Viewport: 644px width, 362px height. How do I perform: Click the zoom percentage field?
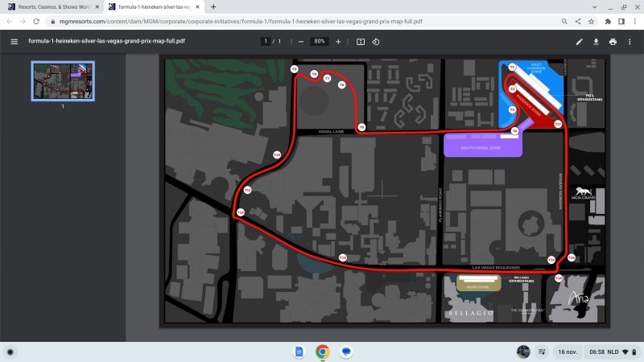[x=320, y=41]
